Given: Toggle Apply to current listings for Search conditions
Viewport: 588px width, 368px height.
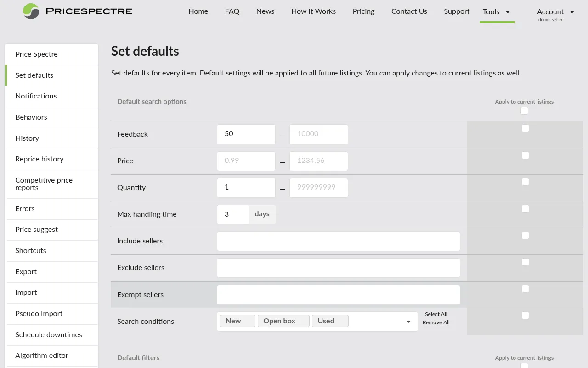Looking at the screenshot, I should click(525, 315).
